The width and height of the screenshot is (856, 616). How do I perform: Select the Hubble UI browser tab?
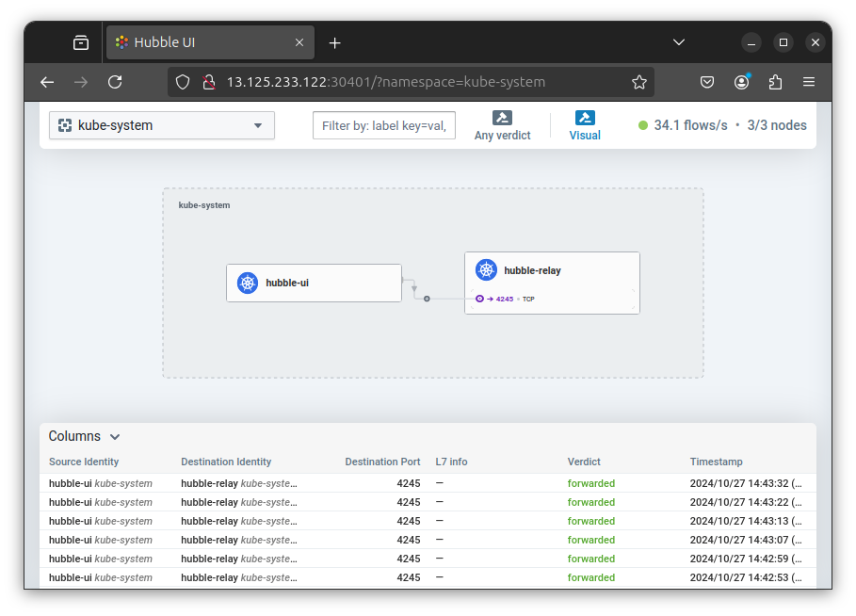point(210,42)
